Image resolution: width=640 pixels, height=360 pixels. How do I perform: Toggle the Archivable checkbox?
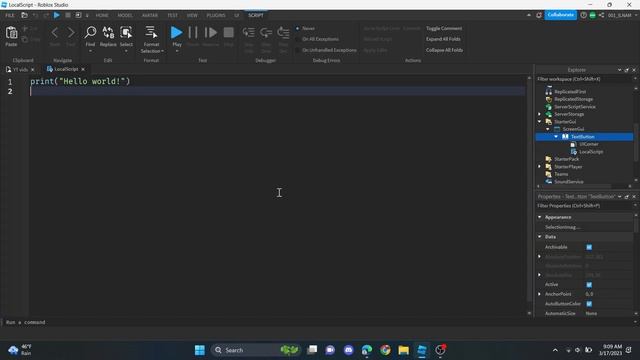[x=589, y=247]
